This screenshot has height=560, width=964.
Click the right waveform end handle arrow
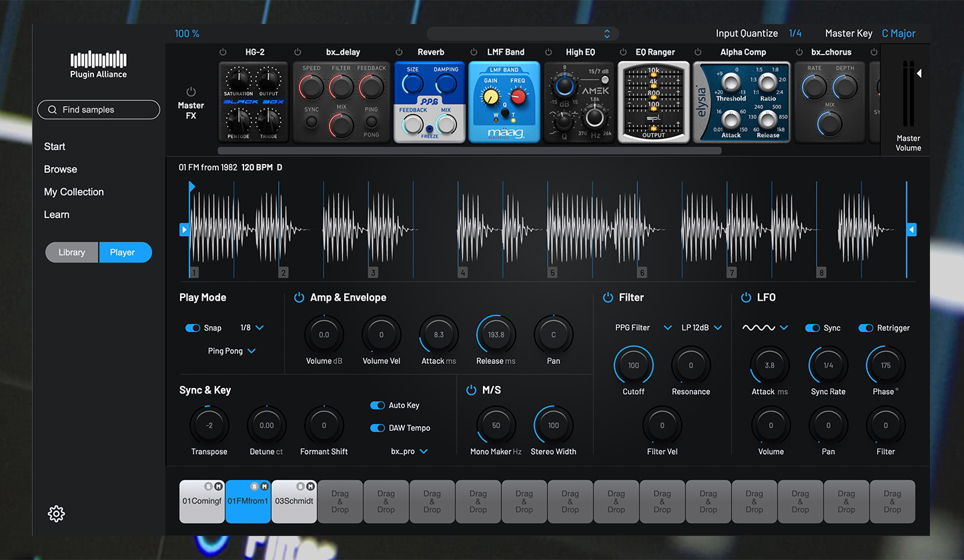[911, 229]
